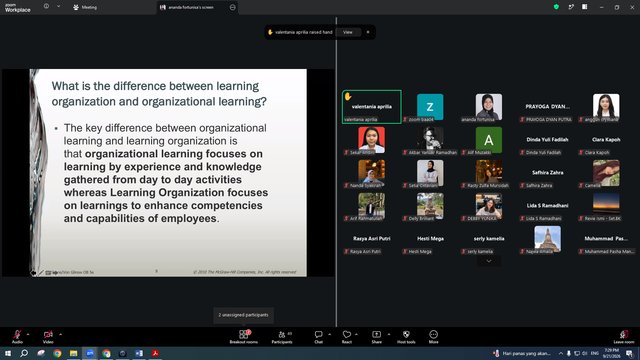Click raised hand icon on valentania tile

pyautogui.click(x=348, y=97)
